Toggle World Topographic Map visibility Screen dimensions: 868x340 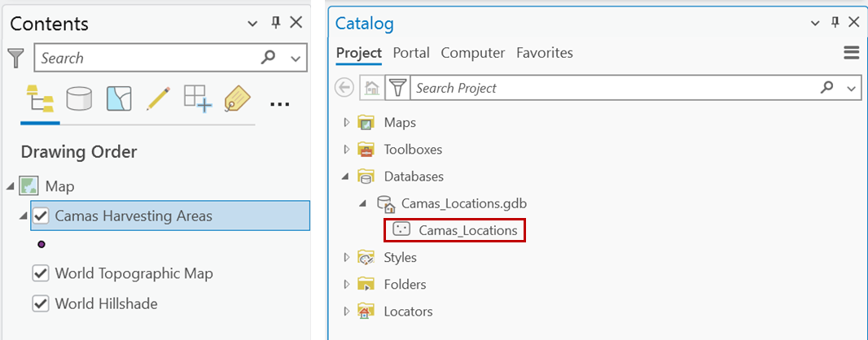coord(41,273)
